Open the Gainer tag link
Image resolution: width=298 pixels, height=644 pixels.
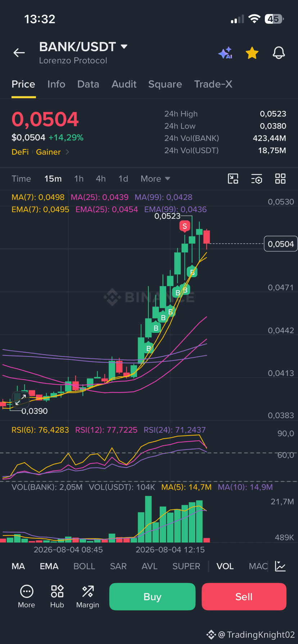[48, 152]
